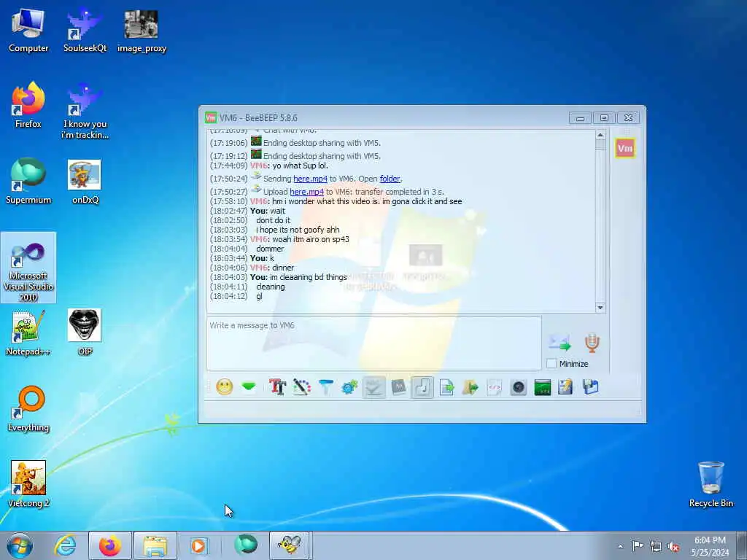Click message "i hope its not goofy ahh"
The height and width of the screenshot is (560, 747).
(x=298, y=230)
